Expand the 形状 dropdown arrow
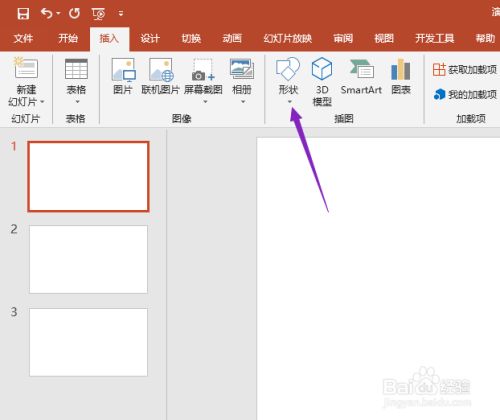 pos(290,102)
